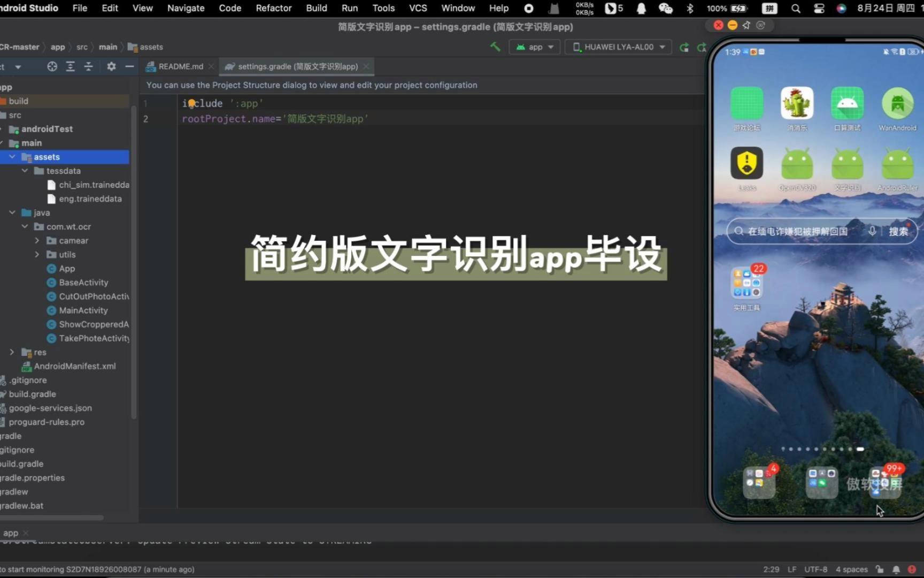Open the AndroidRuler app on phone
The height and width of the screenshot is (578, 924).
[x=897, y=163]
